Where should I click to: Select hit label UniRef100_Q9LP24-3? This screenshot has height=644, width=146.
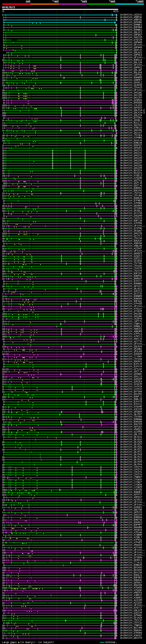tap(132, 113)
